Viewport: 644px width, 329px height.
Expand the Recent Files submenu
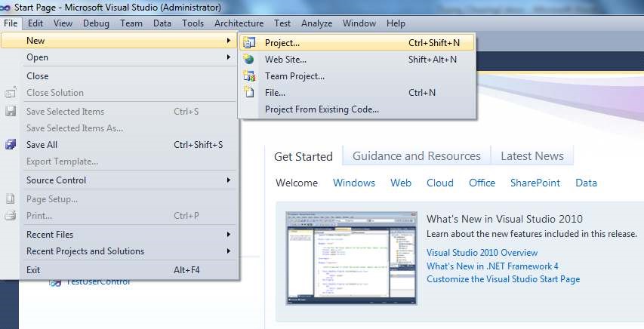(228, 235)
